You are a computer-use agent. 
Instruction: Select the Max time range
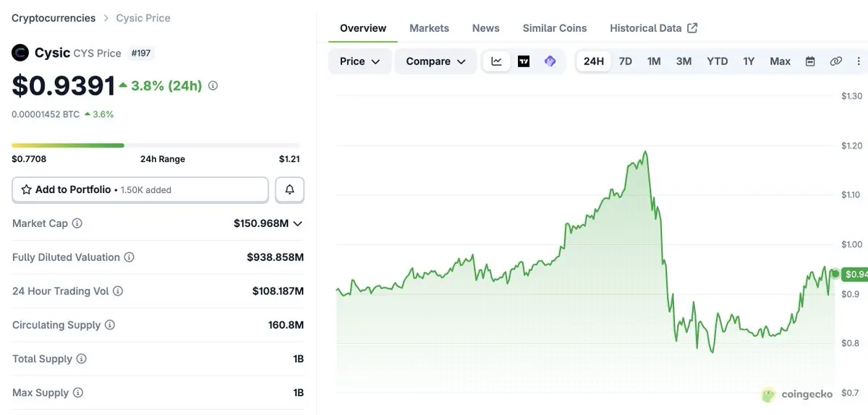[780, 61]
